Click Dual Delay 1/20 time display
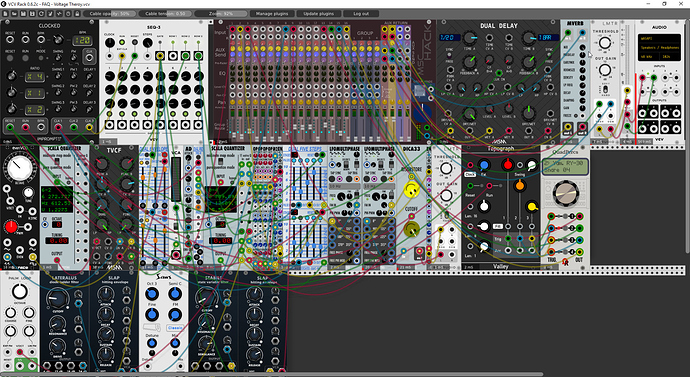The height and width of the screenshot is (377, 690). 450,37
